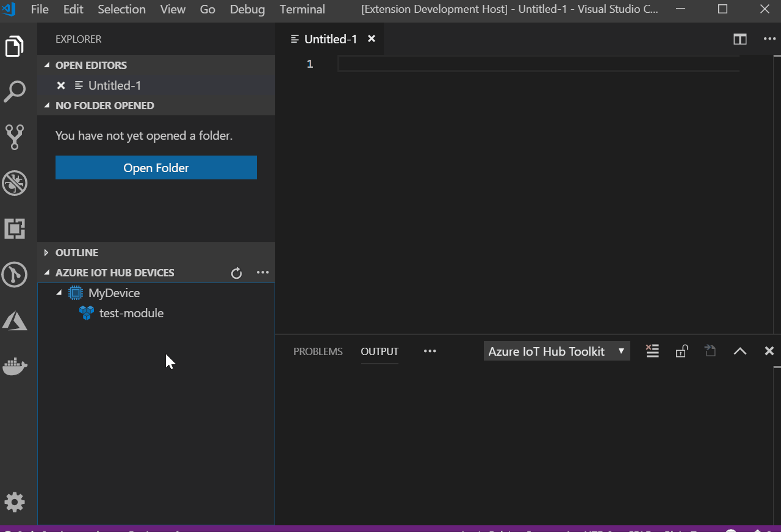Click the MyDevice chip icon
This screenshot has height=532, width=781.
click(x=76, y=293)
